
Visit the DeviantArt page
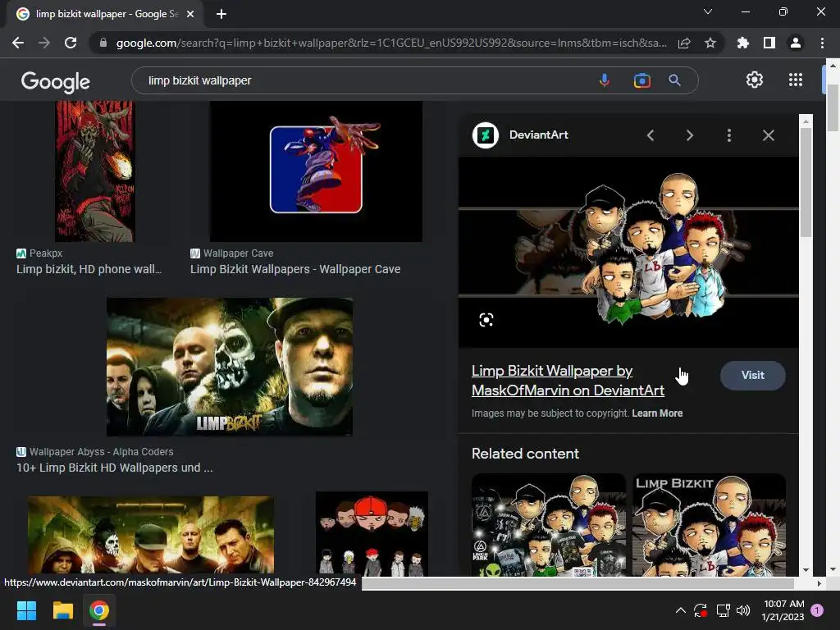[x=753, y=376]
